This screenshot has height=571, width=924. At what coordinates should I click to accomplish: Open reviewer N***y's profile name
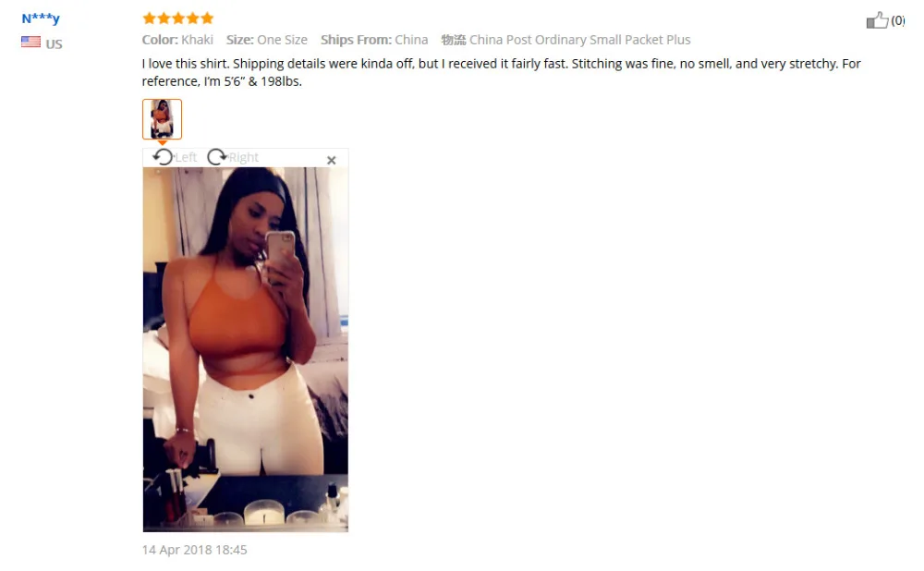point(41,18)
